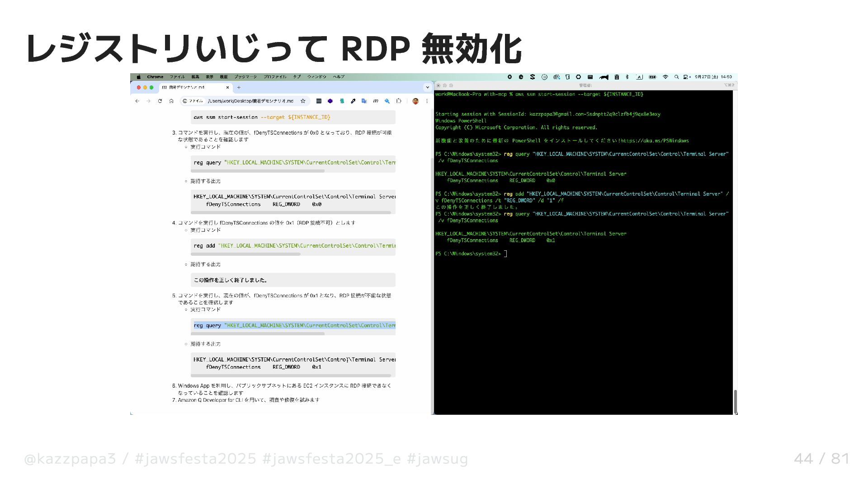The width and height of the screenshot is (868, 488).
Task: Open Chrome three-dot options menu
Action: pos(427,101)
